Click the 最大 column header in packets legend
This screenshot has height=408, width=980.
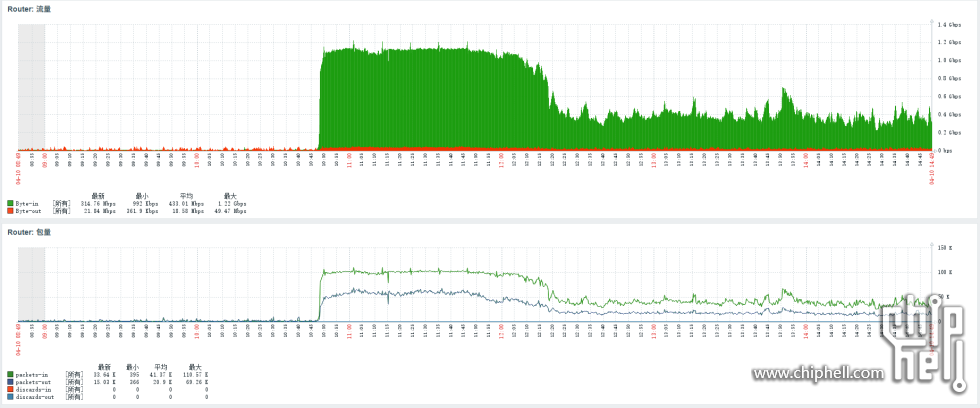click(195, 367)
